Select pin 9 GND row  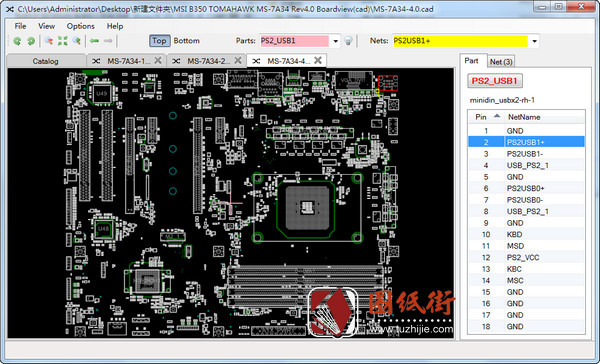(526, 223)
